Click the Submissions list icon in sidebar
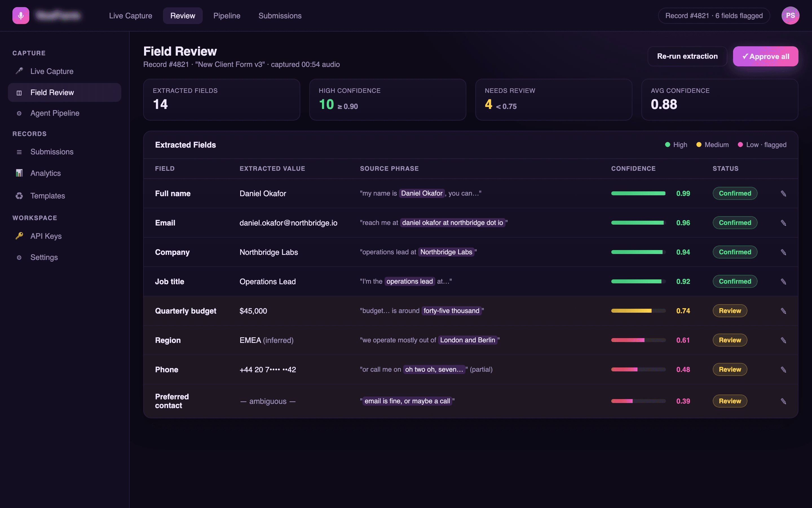 [x=19, y=152]
